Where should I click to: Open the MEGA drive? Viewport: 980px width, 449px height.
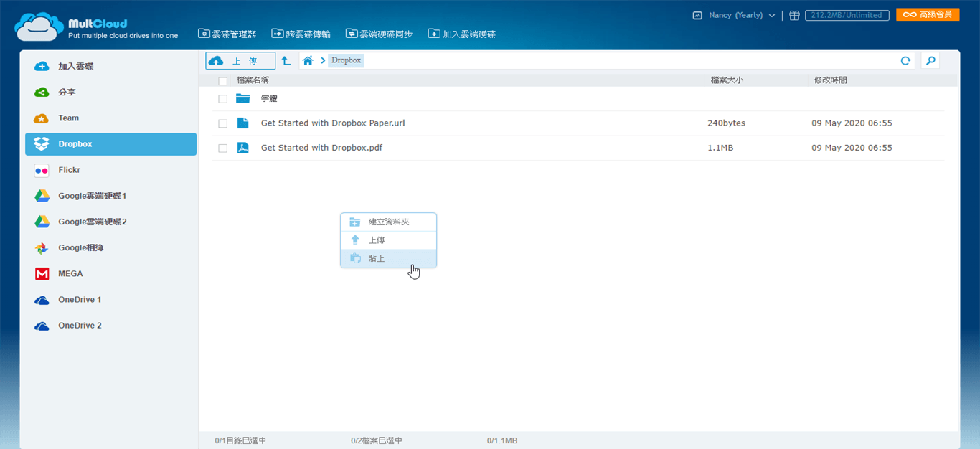pos(110,273)
